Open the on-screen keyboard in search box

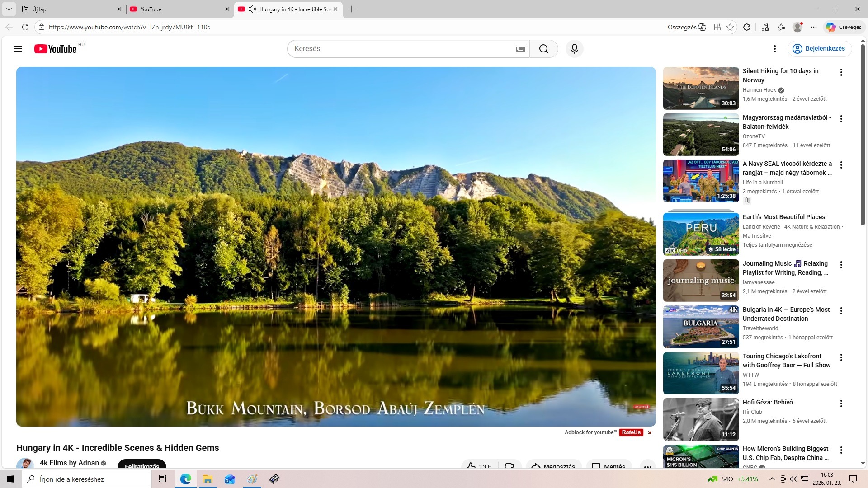click(x=520, y=49)
